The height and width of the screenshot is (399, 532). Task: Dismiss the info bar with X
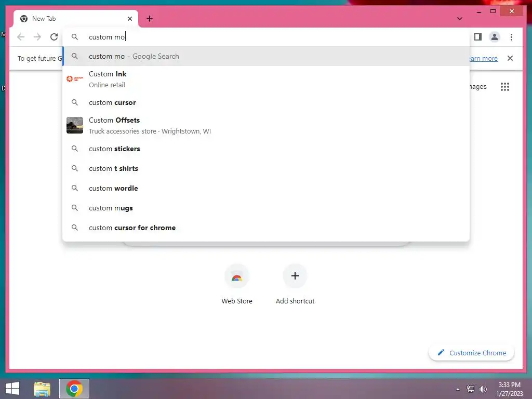point(510,58)
